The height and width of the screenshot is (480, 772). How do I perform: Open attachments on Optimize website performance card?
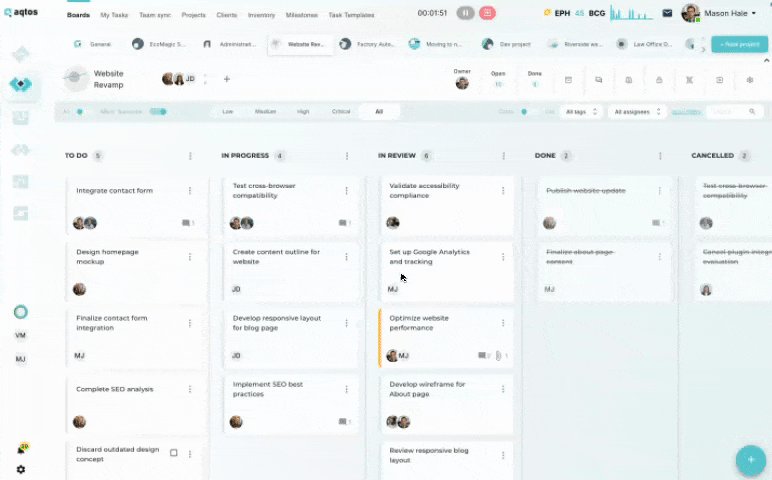(501, 355)
